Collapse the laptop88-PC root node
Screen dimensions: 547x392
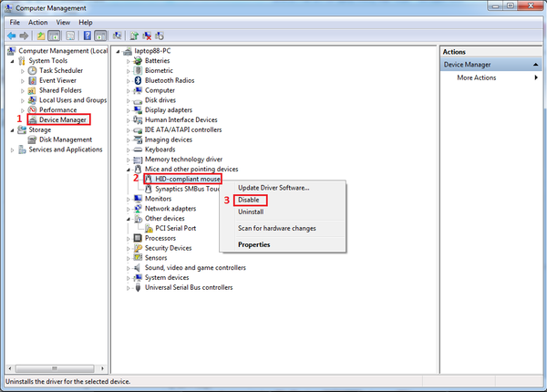point(118,52)
